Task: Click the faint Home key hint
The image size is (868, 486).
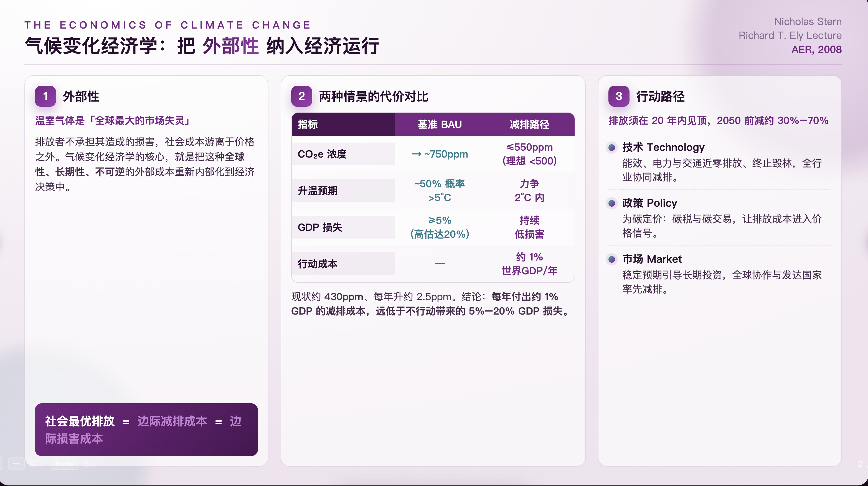Action: click(x=65, y=464)
